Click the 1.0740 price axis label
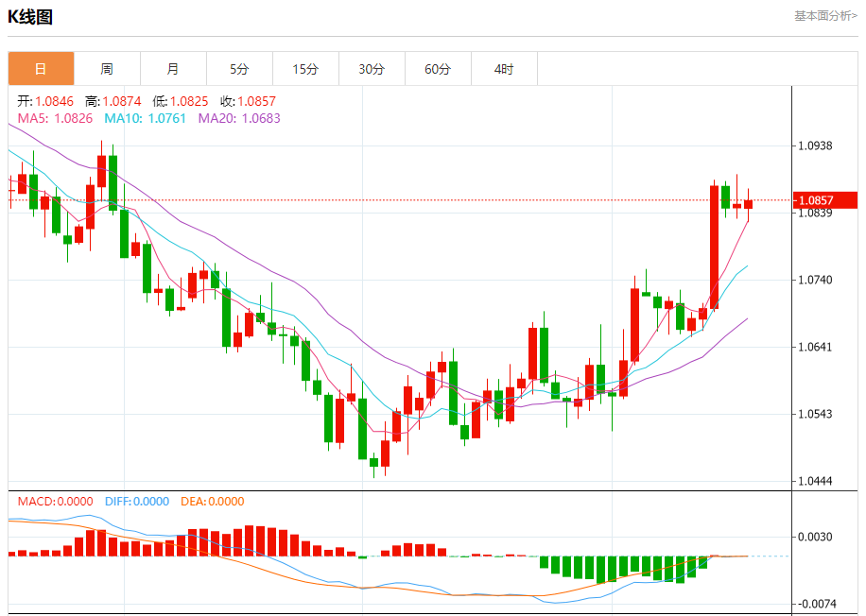This screenshot has width=866, height=616. point(815,280)
